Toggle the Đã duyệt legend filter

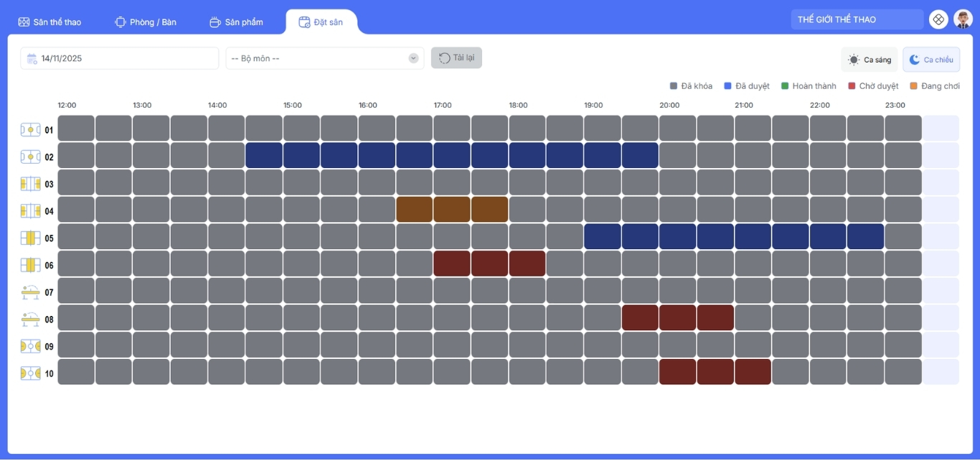[x=747, y=86]
